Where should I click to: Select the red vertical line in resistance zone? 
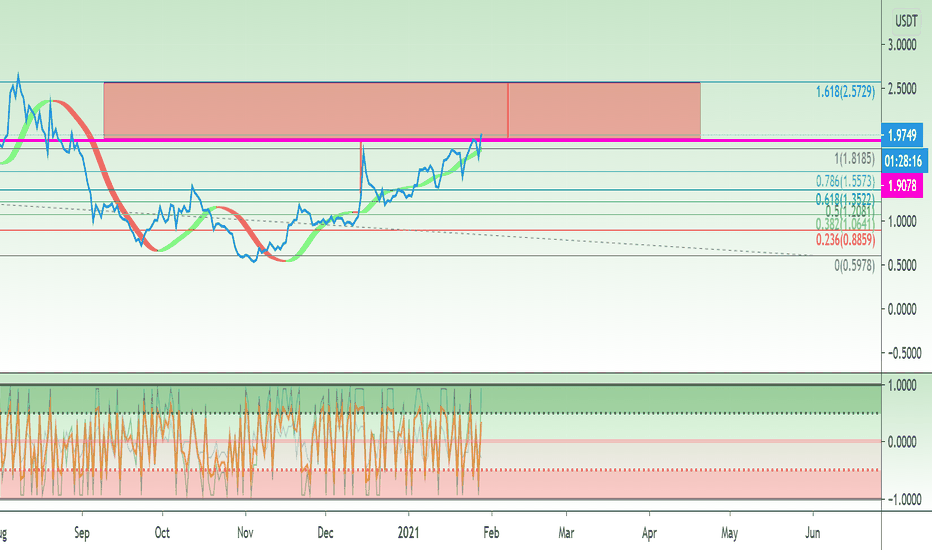pos(508,110)
